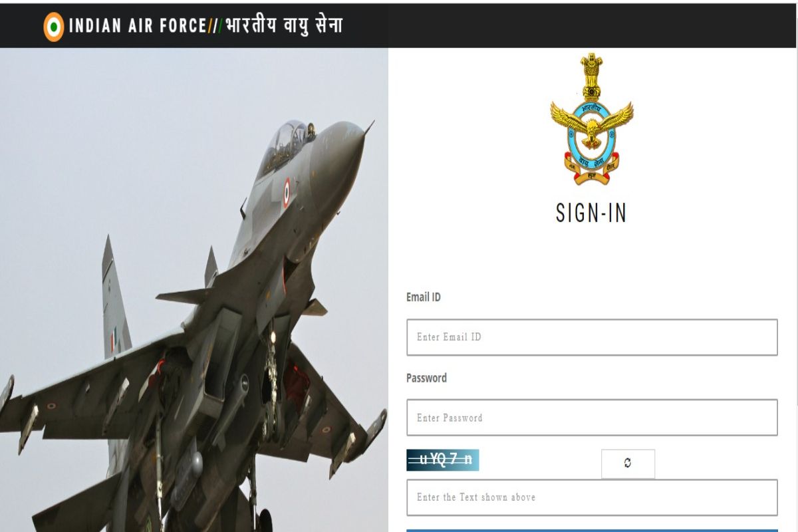This screenshot has width=798, height=532.
Task: Click the Email ID label
Action: coord(424,297)
